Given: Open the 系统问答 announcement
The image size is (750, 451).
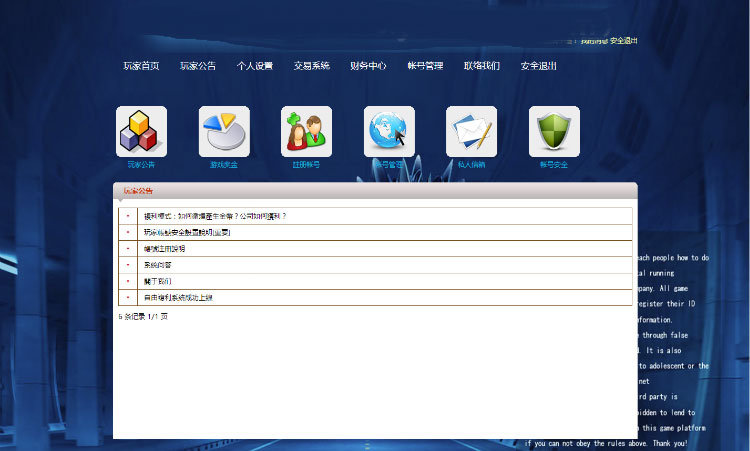Looking at the screenshot, I should pos(158,265).
